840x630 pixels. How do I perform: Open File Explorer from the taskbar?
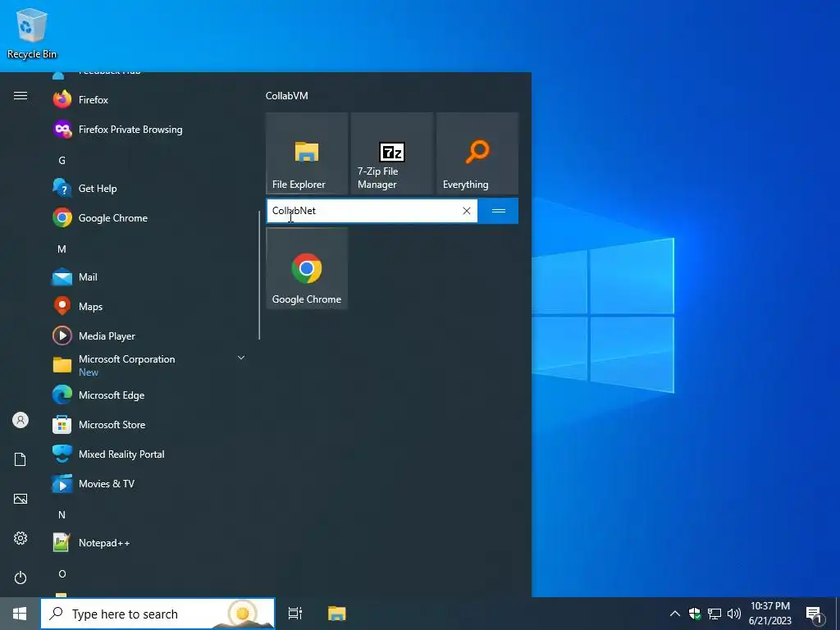tap(337, 614)
